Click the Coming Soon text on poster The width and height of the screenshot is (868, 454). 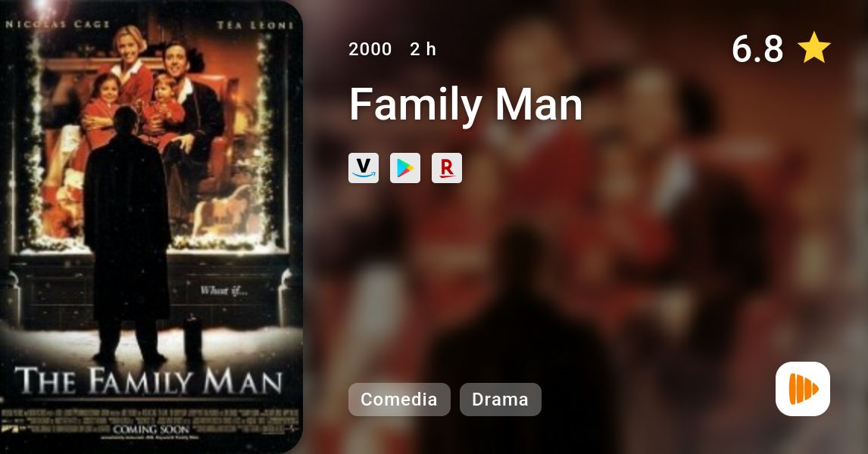151,429
